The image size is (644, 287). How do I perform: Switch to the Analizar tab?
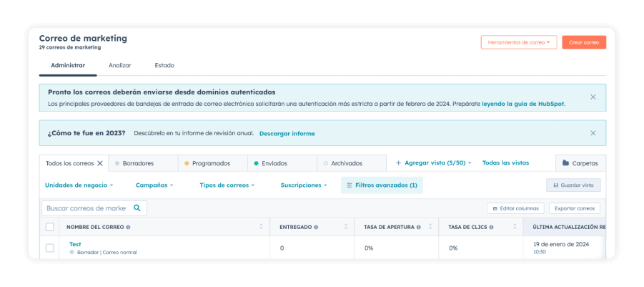(x=119, y=65)
